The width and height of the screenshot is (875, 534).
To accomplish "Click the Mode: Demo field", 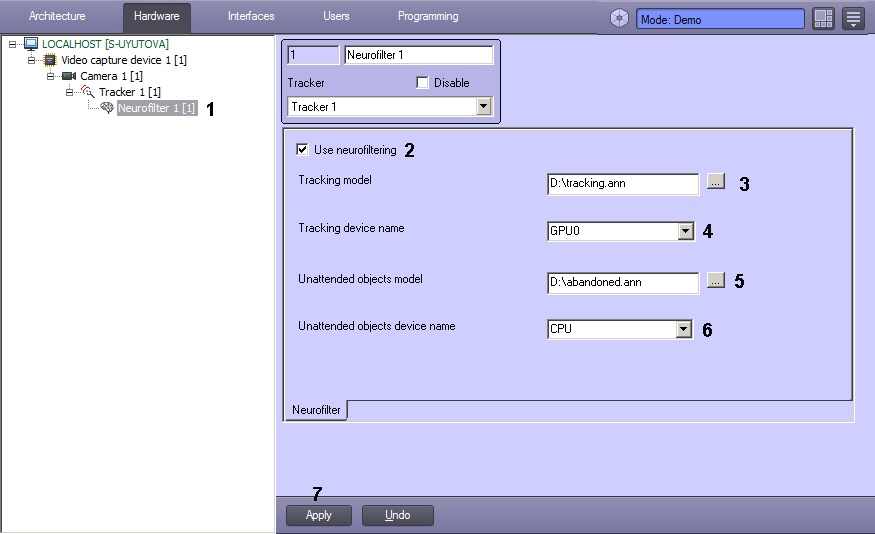I will (720, 19).
